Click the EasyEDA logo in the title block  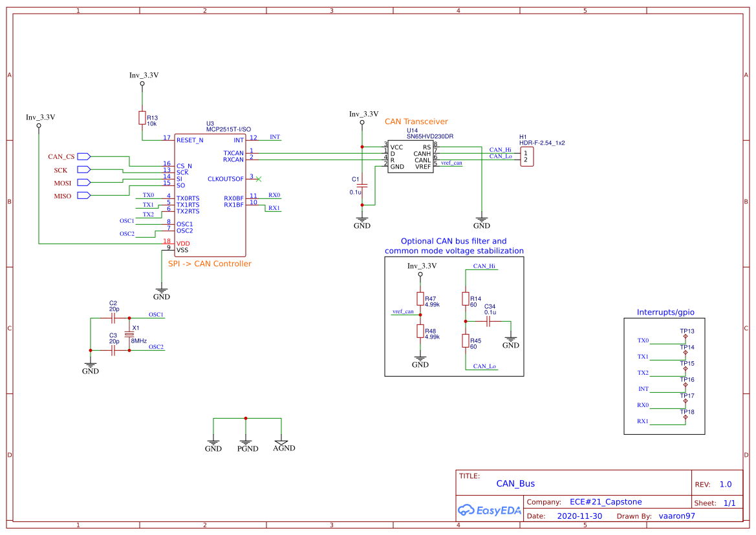pos(490,510)
